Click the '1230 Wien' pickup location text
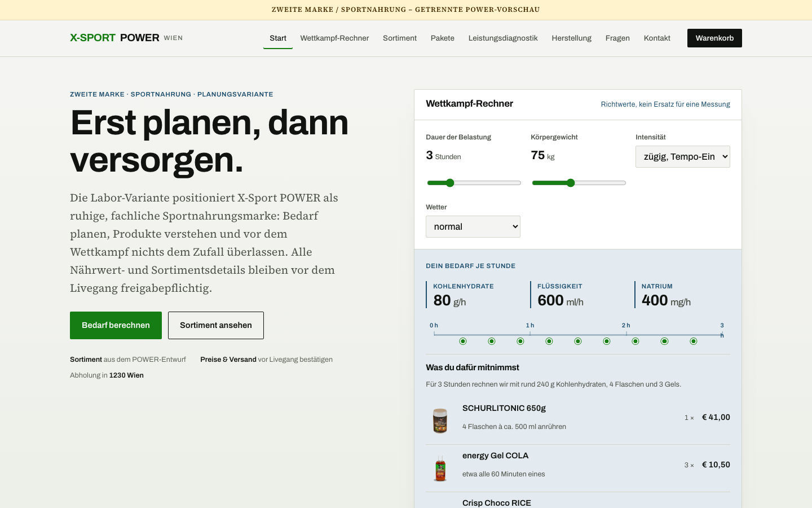This screenshot has width=812, height=508. click(126, 375)
